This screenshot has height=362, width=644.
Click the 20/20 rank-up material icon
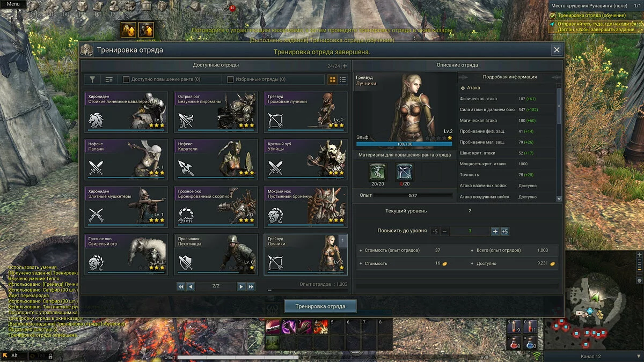pos(378,172)
